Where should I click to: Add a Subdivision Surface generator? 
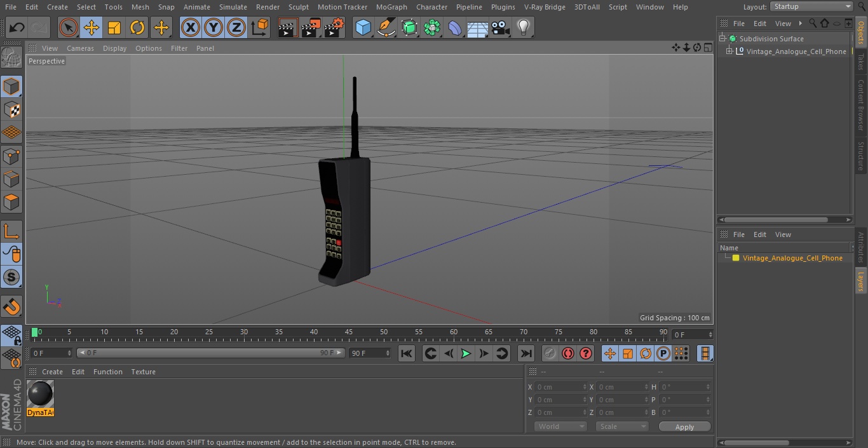click(409, 27)
